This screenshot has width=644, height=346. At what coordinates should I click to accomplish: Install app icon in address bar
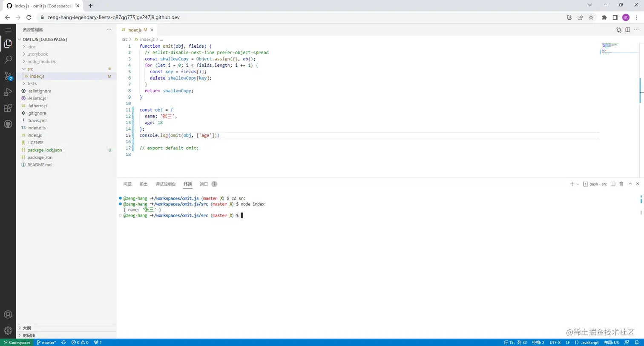point(569,17)
